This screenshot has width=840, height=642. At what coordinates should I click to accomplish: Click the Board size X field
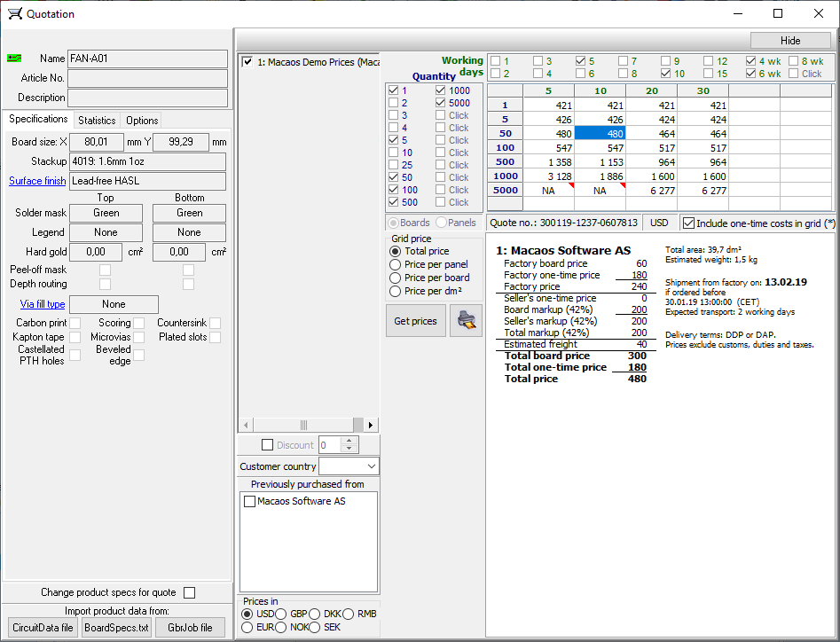coord(97,142)
